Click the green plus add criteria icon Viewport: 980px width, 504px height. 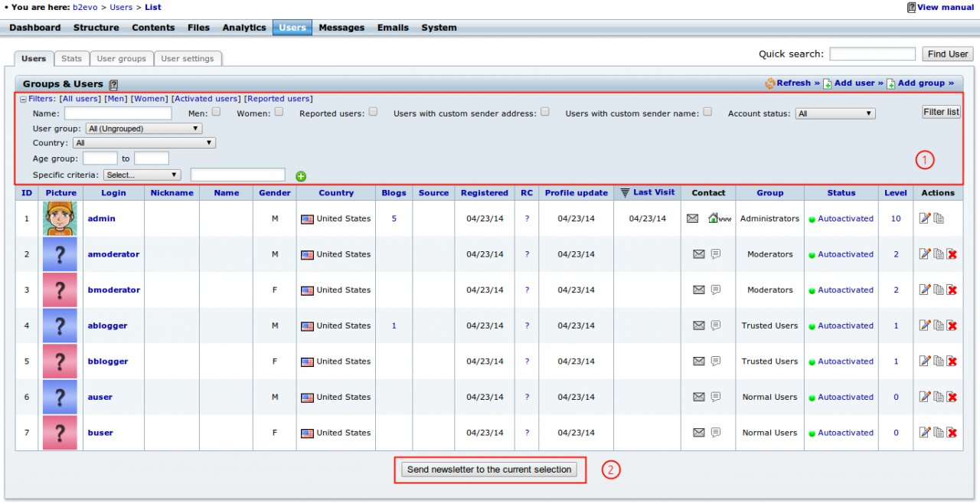pos(301,176)
